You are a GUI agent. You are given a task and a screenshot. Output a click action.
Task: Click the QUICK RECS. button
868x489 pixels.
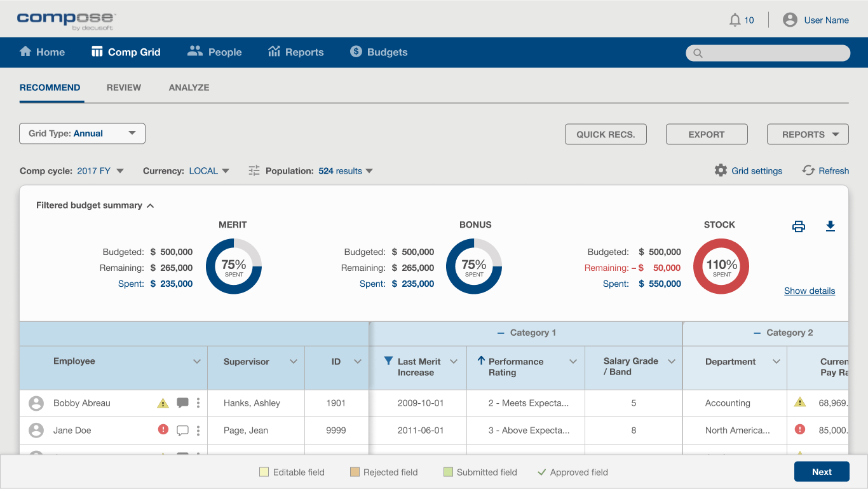pyautogui.click(x=606, y=134)
